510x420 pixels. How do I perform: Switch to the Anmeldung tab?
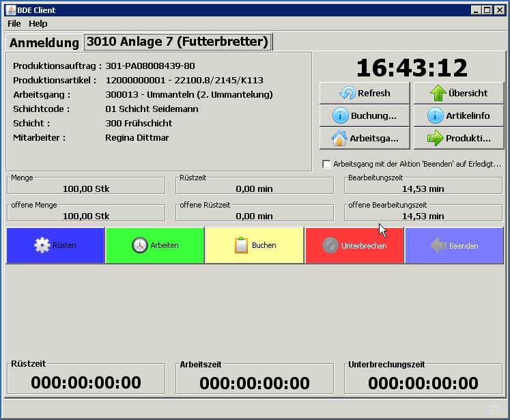tap(44, 42)
